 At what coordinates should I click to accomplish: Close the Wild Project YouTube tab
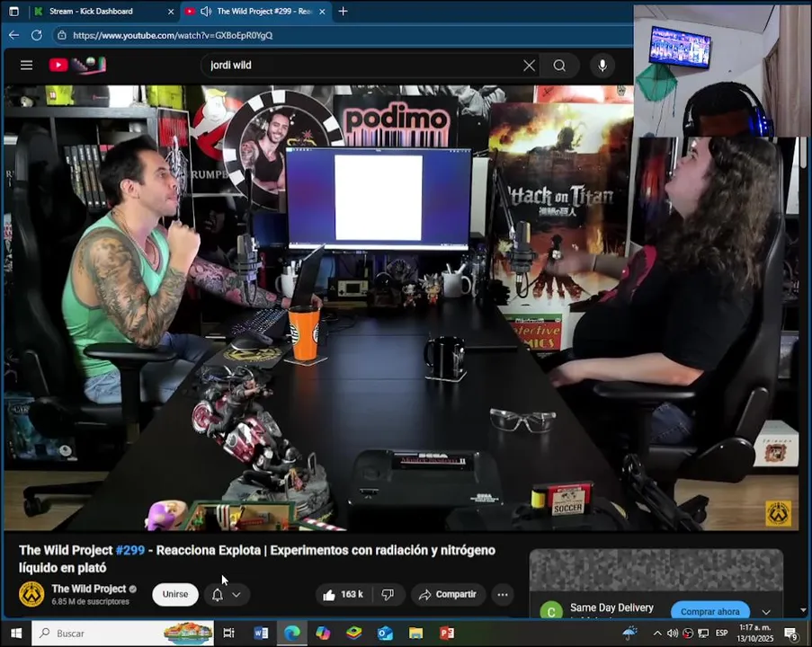tap(322, 12)
